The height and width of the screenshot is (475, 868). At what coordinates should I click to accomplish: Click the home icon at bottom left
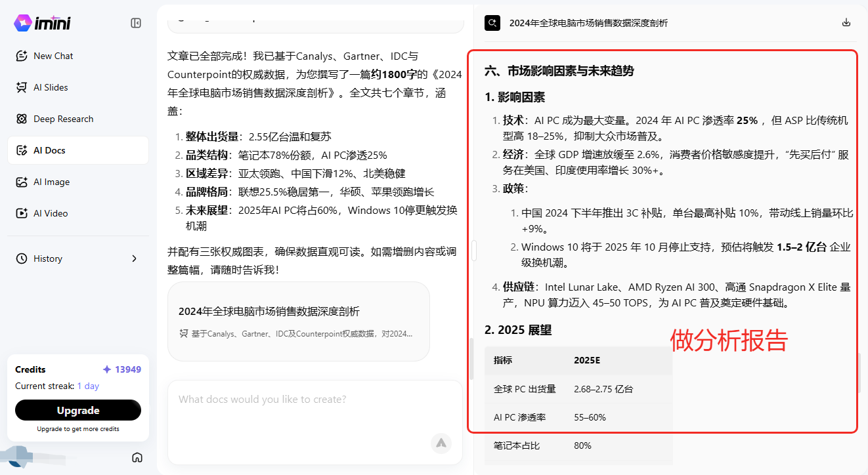tap(137, 457)
